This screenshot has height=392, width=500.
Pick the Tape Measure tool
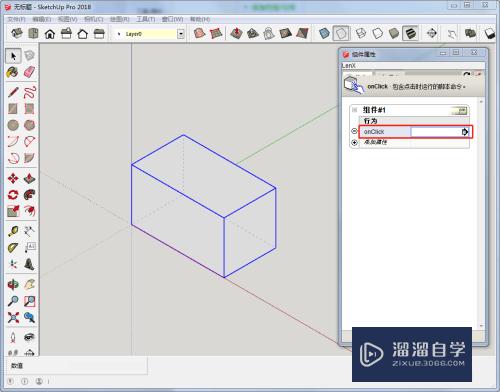(13, 231)
